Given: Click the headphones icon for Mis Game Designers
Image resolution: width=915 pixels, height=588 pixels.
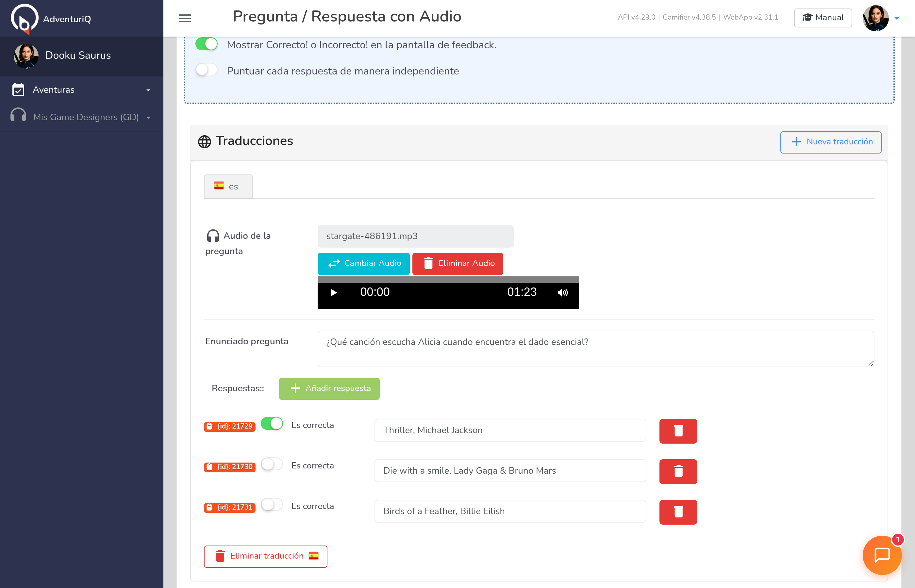Looking at the screenshot, I should (18, 115).
